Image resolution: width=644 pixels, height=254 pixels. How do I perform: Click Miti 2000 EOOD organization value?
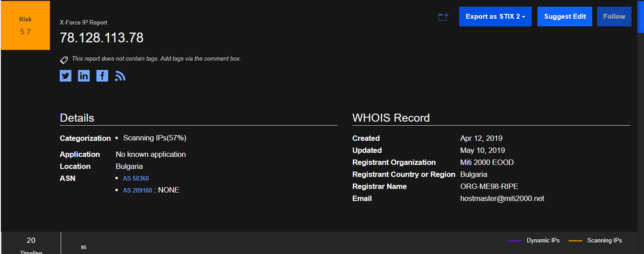tap(487, 163)
